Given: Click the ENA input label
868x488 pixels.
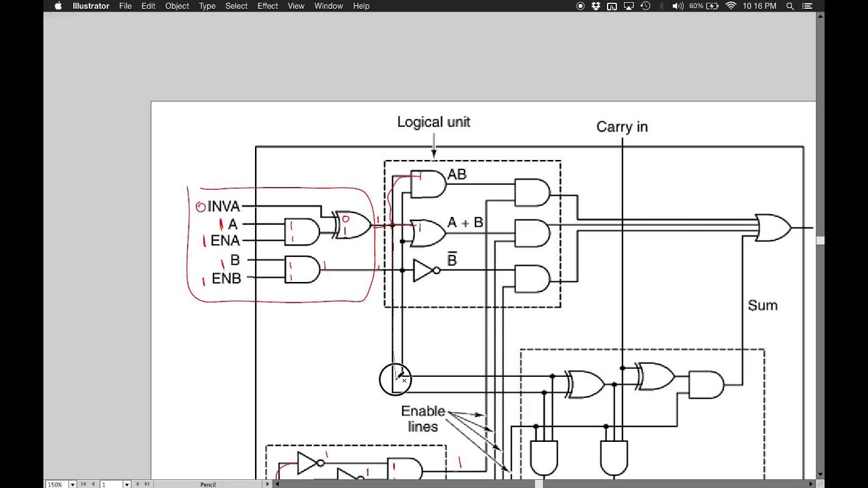Looking at the screenshot, I should pos(225,241).
